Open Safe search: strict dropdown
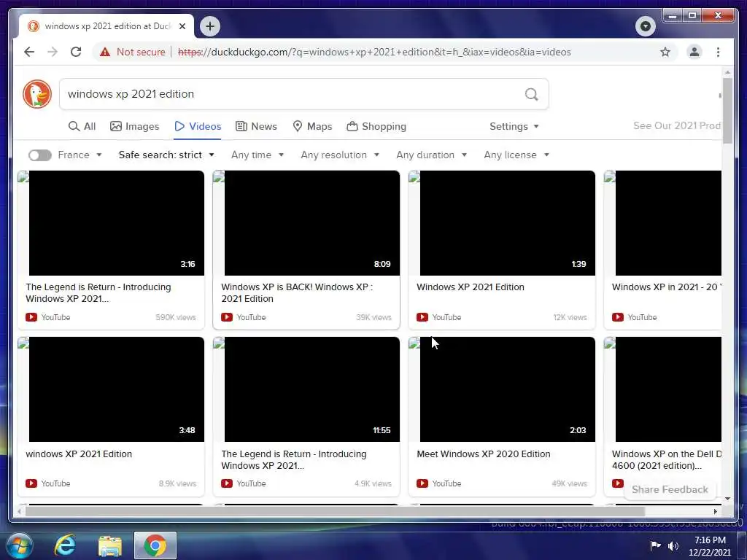 coord(166,155)
